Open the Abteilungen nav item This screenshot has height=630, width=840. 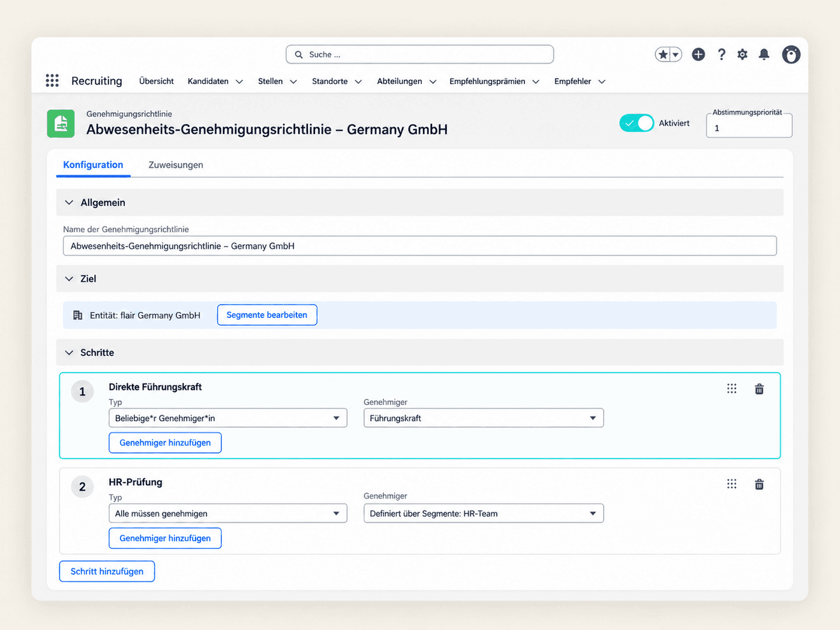coord(400,81)
